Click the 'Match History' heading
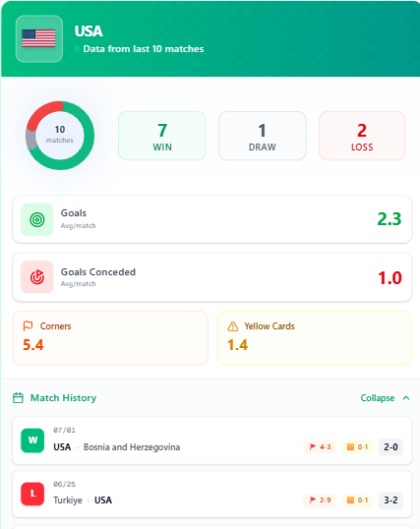This screenshot has height=529, width=420. point(64,398)
